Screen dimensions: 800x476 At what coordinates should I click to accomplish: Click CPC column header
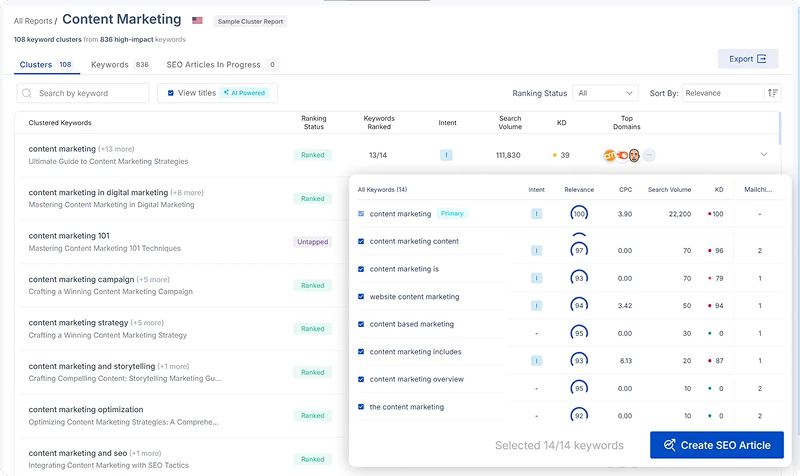coord(625,189)
